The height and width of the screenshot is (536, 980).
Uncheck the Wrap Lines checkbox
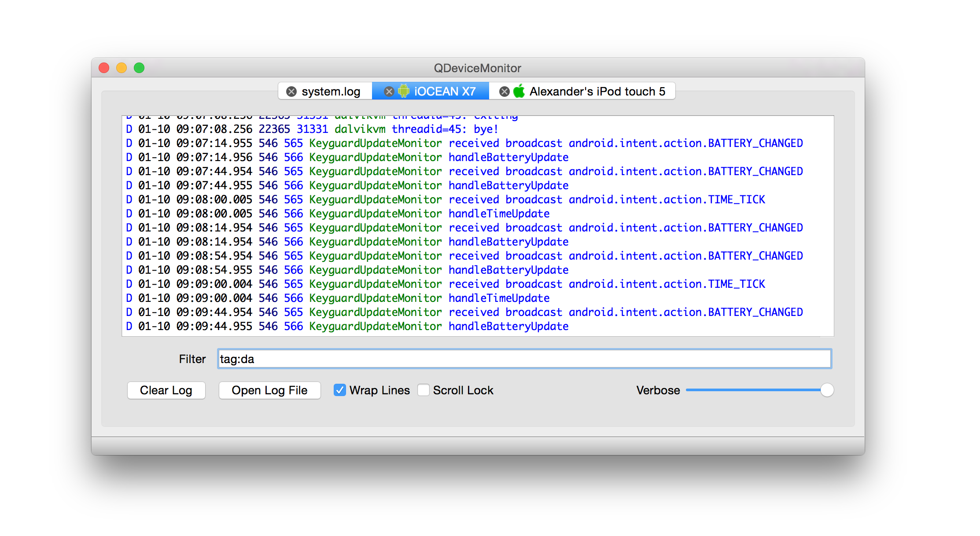click(x=340, y=390)
